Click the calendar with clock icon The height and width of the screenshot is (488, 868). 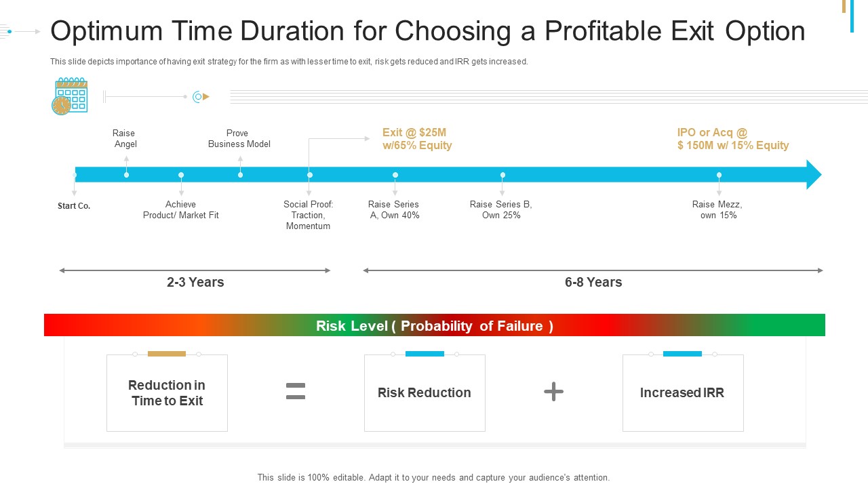(x=70, y=96)
